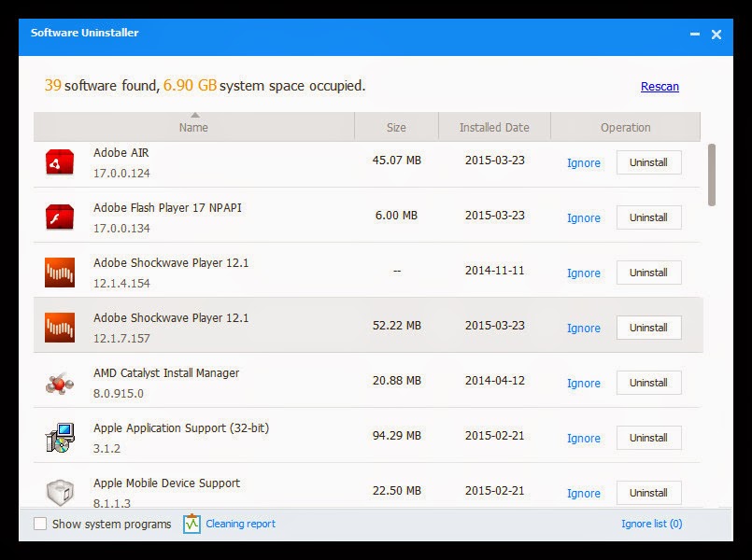Uninstall Apple Application Support (32-bit)
752x560 pixels.
[648, 438]
